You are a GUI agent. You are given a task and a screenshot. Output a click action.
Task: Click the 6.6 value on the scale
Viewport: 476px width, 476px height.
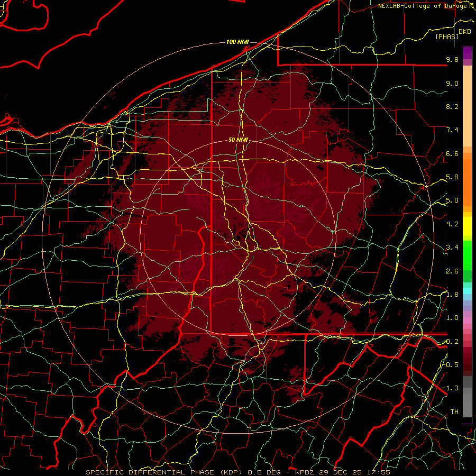[452, 153]
